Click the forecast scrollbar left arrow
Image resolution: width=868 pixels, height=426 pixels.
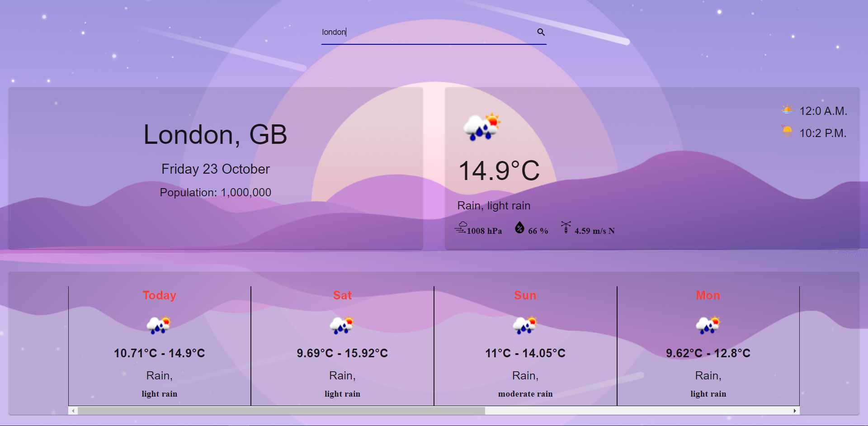pos(73,411)
